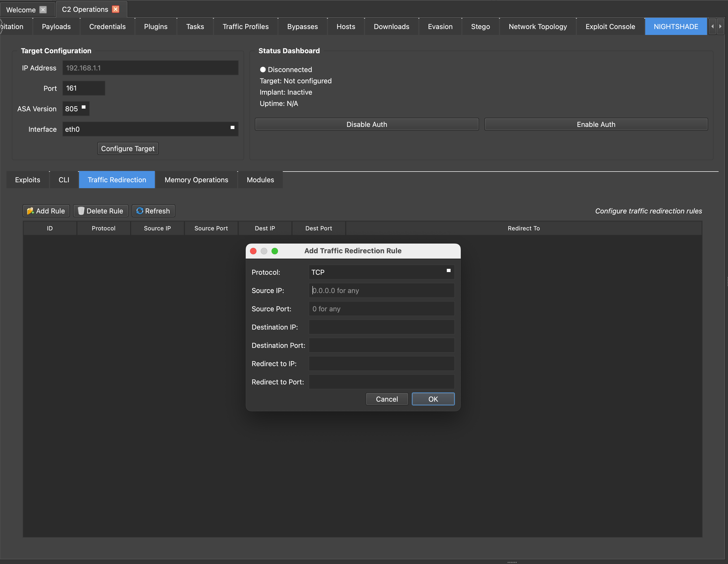Open the ASA Version 805 dropdown
This screenshot has height=564, width=728.
point(76,109)
